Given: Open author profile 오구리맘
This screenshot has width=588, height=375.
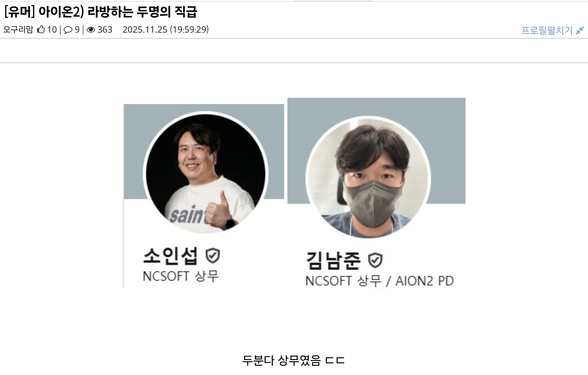Looking at the screenshot, I should [x=18, y=29].
